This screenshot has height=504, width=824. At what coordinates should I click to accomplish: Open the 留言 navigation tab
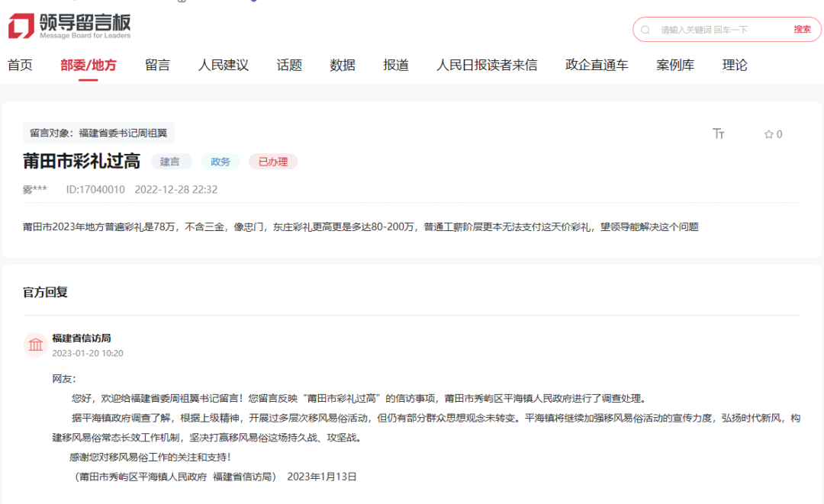[156, 65]
